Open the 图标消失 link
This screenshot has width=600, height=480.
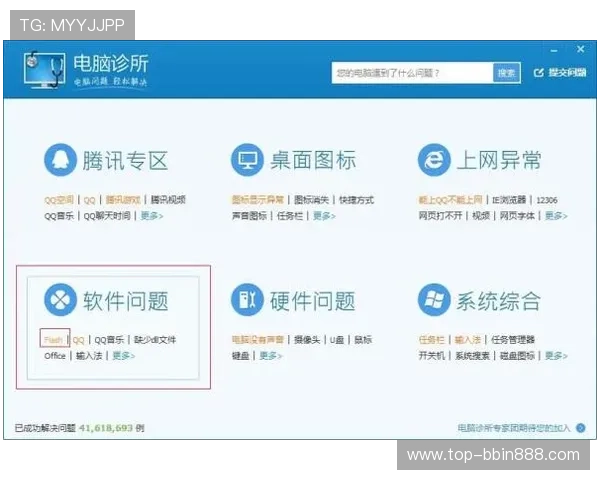(x=311, y=200)
